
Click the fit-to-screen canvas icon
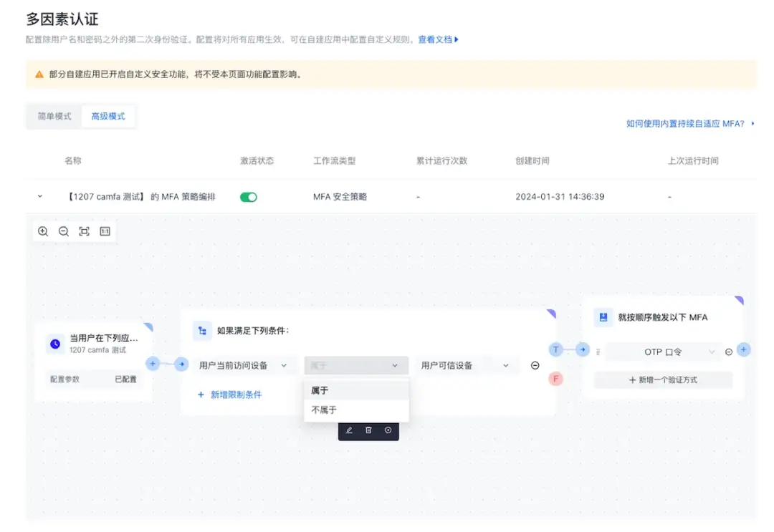coord(85,231)
